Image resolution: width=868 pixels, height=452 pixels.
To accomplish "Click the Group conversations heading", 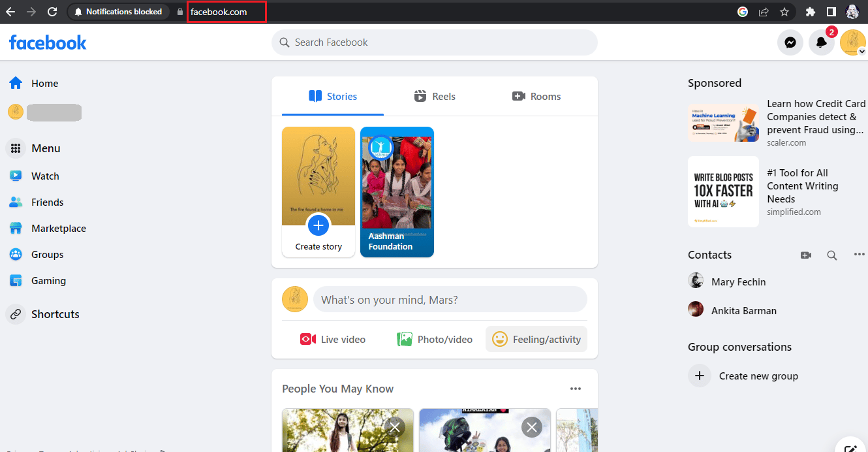I will (739, 347).
